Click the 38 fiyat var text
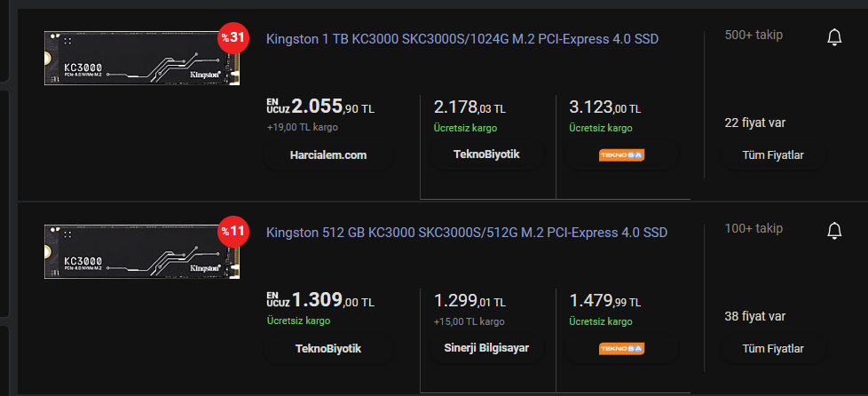Viewport: 868px width, 396px height. pos(755,316)
